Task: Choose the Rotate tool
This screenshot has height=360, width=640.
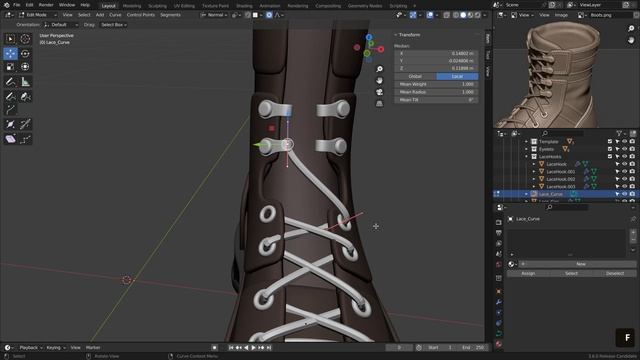Action: 25,53
